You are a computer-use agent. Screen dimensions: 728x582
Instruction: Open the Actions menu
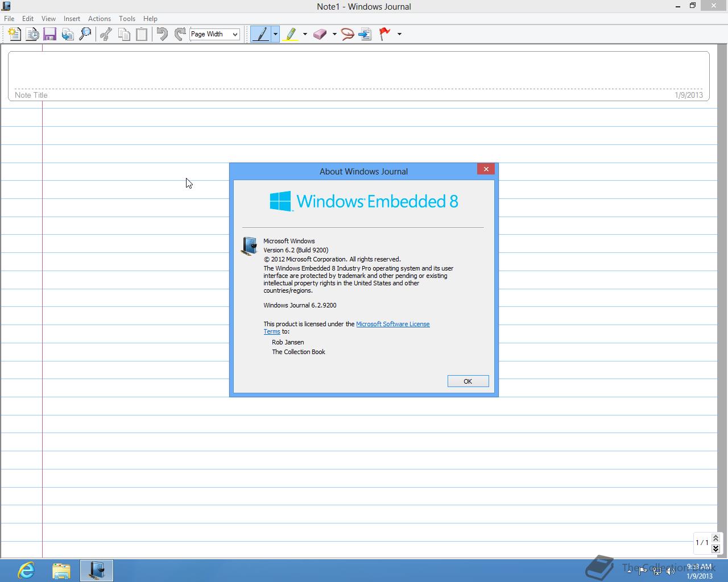coord(100,19)
